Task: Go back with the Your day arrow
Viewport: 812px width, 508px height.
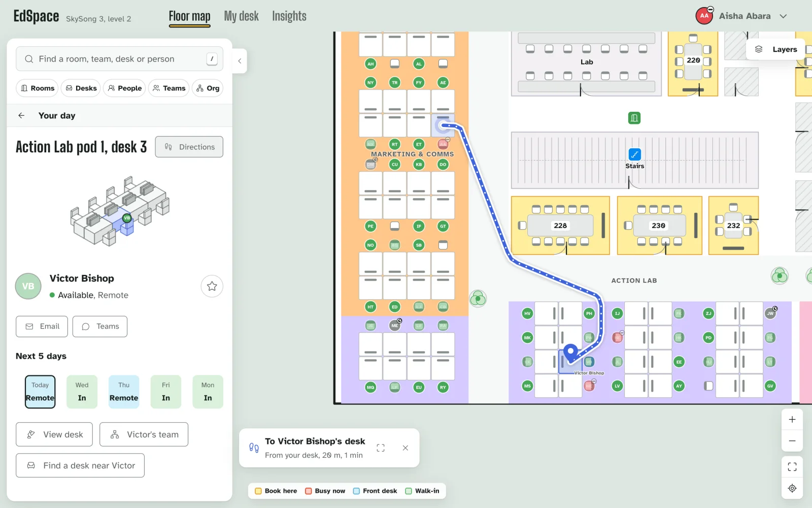Action: pyautogui.click(x=21, y=115)
